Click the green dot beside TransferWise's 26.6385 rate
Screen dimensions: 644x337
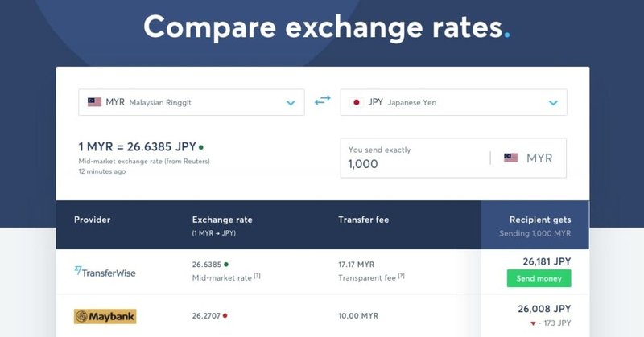(x=226, y=265)
